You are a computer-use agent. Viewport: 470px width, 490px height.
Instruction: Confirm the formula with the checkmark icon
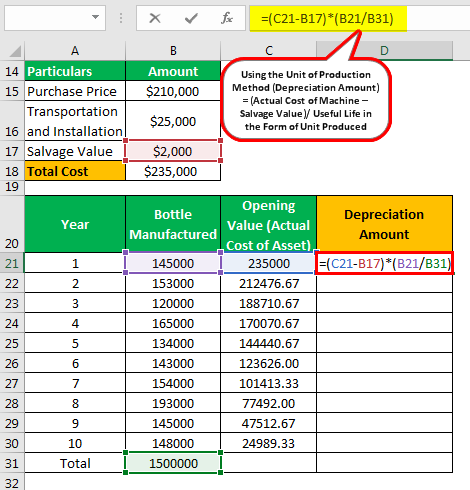point(191,18)
